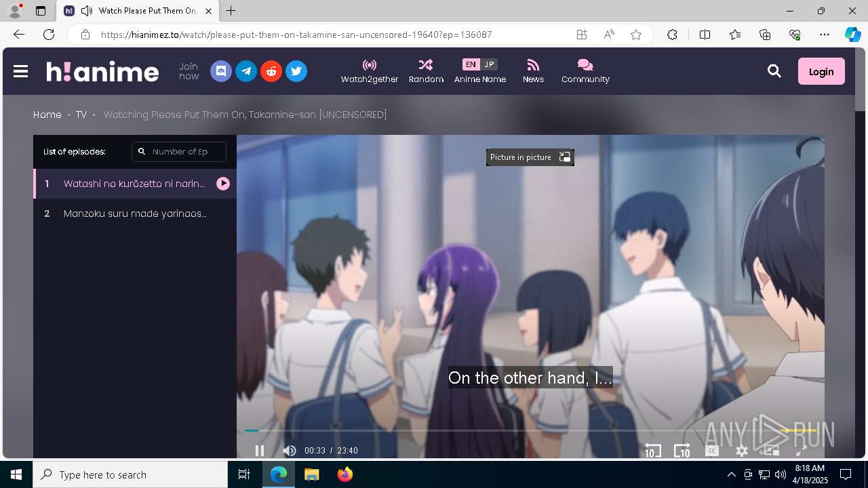Select episode 2 Manzoku suru made
This screenshot has width=868, height=488.
click(x=135, y=213)
